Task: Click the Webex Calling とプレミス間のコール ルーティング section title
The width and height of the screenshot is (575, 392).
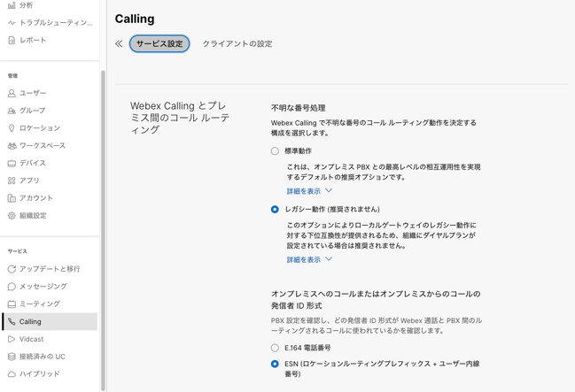Action: click(x=180, y=118)
